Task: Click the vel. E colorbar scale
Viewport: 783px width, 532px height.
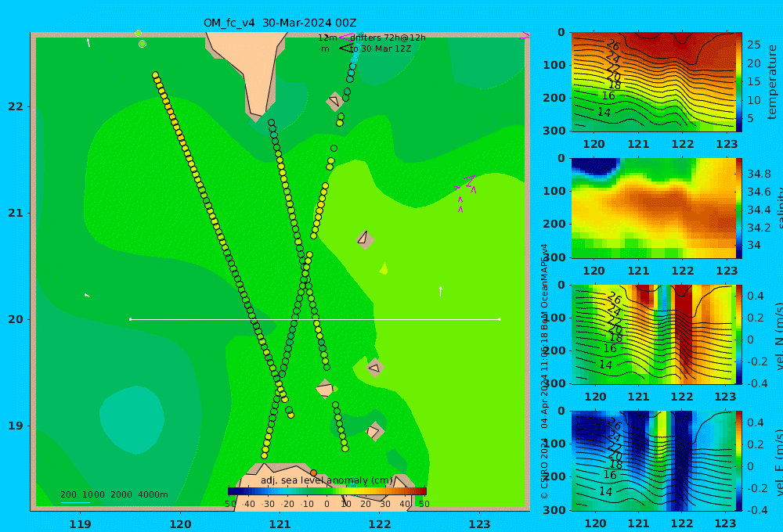Action: (x=739, y=461)
